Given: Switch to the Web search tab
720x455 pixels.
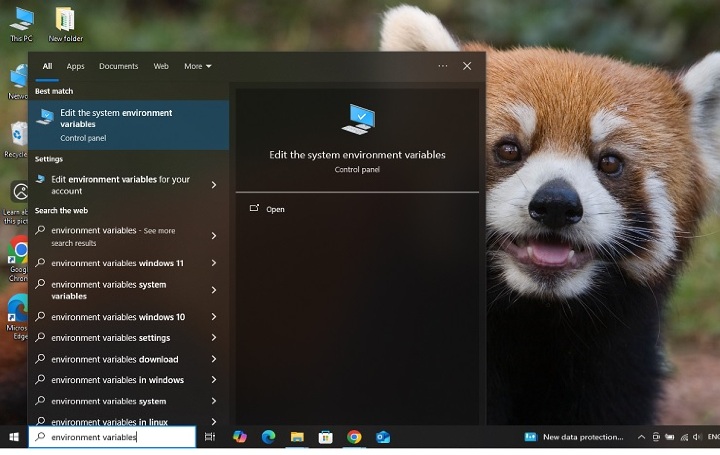Looking at the screenshot, I should [x=161, y=66].
